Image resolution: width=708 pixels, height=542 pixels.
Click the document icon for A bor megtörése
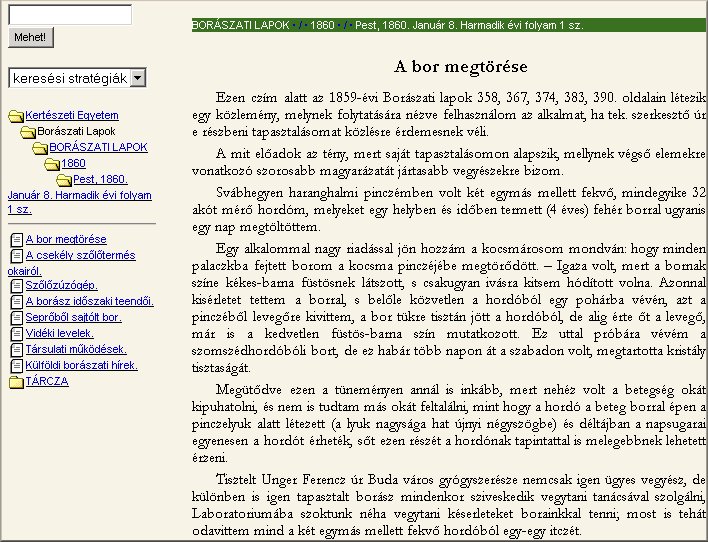[x=17, y=240]
